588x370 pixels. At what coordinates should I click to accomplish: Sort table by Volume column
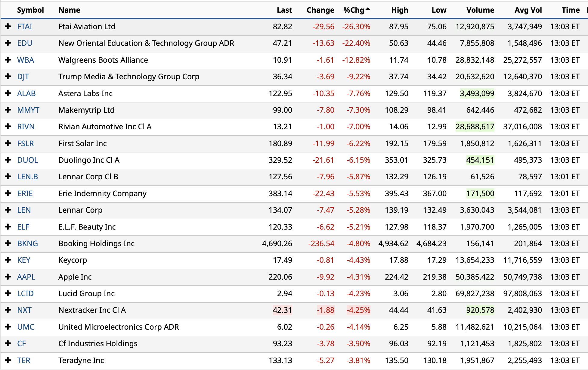480,10
